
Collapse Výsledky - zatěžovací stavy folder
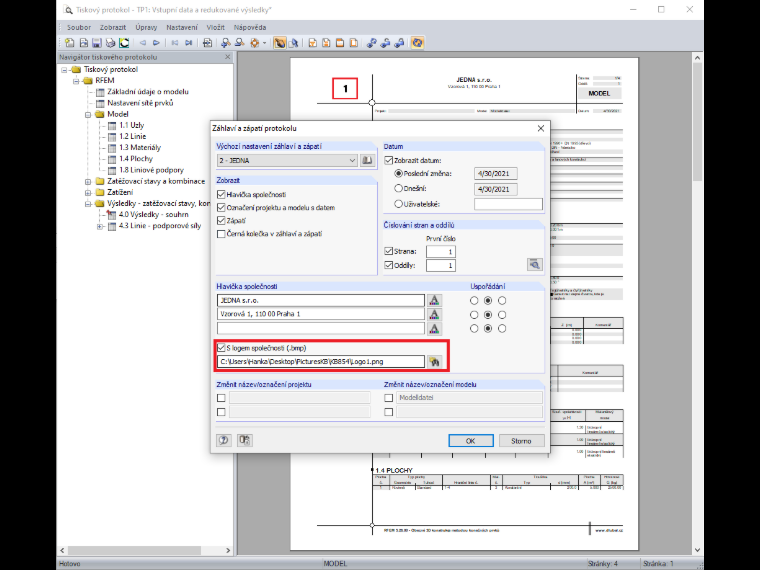(x=88, y=204)
